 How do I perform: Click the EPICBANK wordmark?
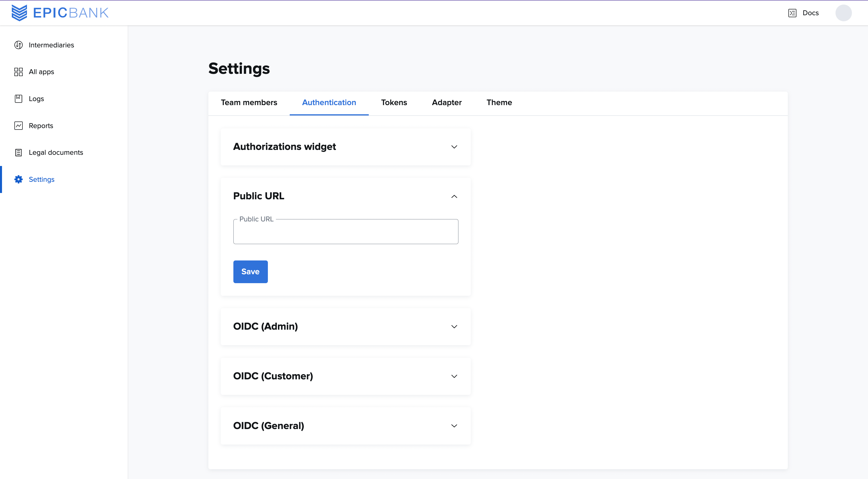point(71,13)
